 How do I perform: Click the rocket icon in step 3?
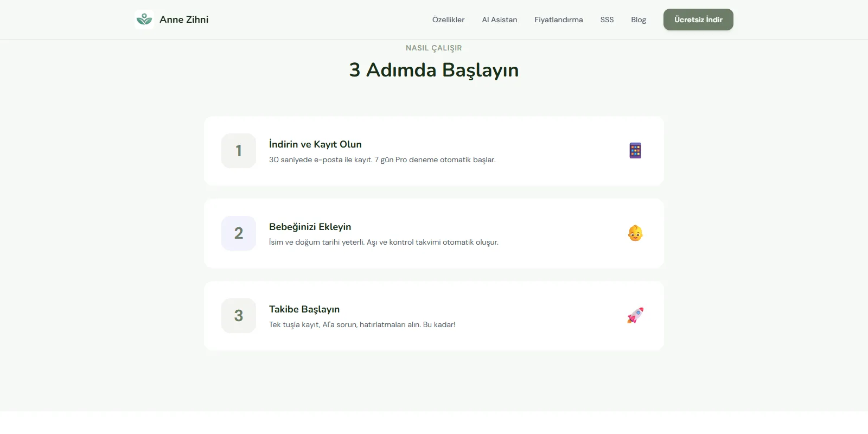click(635, 316)
